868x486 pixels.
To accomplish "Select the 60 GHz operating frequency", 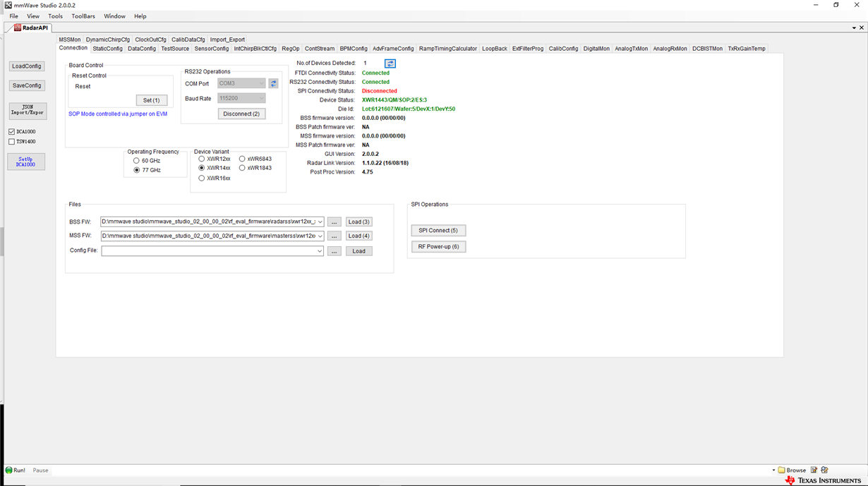I will [x=136, y=161].
